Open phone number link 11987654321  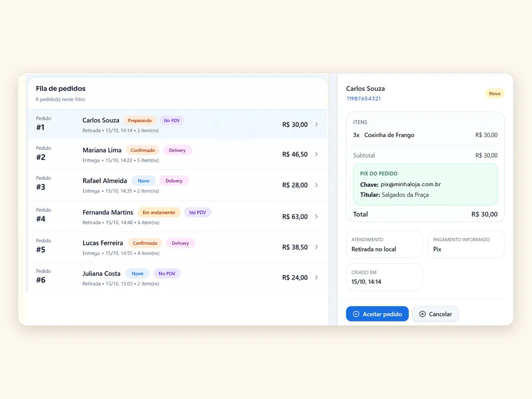[x=364, y=98]
